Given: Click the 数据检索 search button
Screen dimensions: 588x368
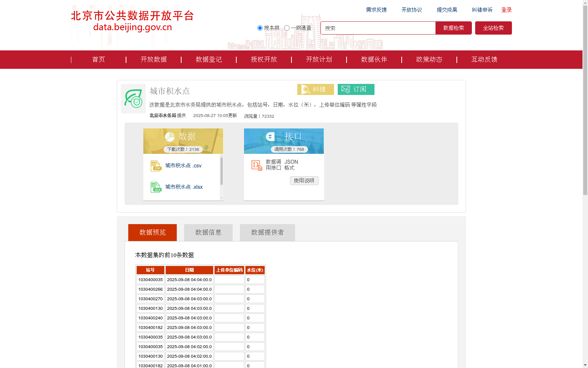Looking at the screenshot, I should (453, 28).
